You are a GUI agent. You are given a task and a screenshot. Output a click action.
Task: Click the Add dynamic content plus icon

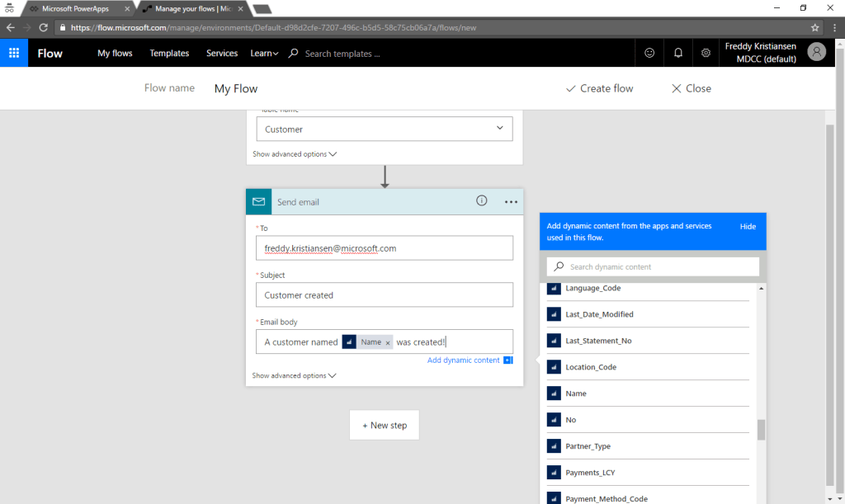[x=508, y=360]
